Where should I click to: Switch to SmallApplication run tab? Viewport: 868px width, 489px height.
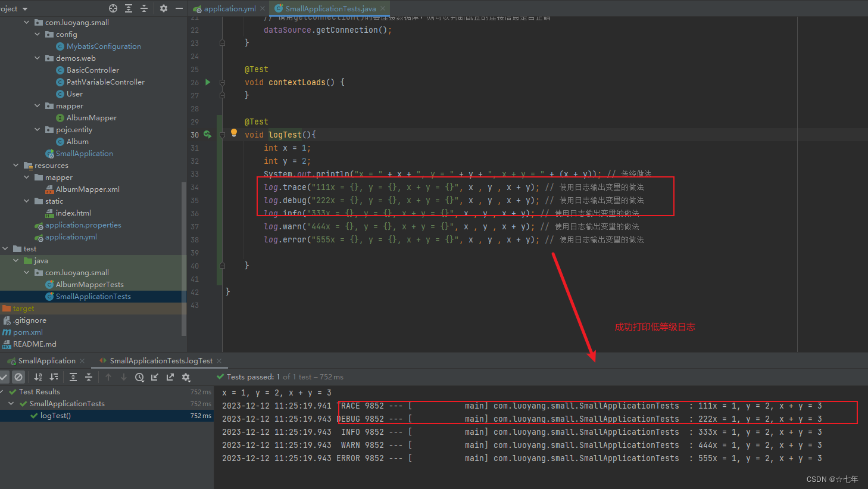(x=47, y=361)
